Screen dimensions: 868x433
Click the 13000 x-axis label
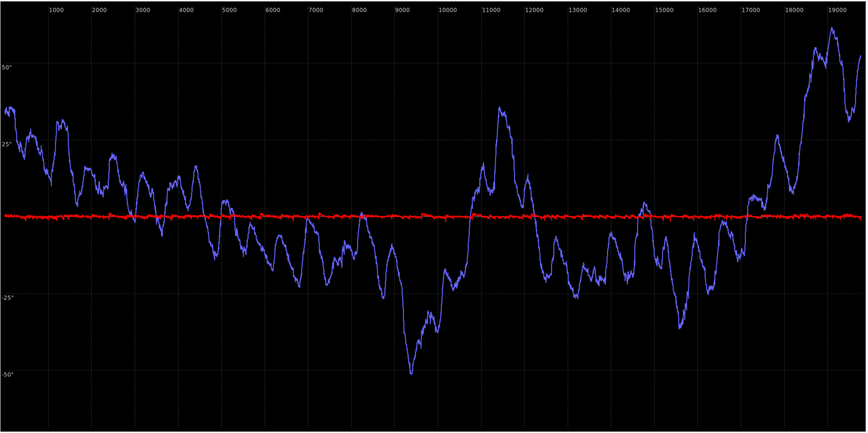pyautogui.click(x=578, y=10)
